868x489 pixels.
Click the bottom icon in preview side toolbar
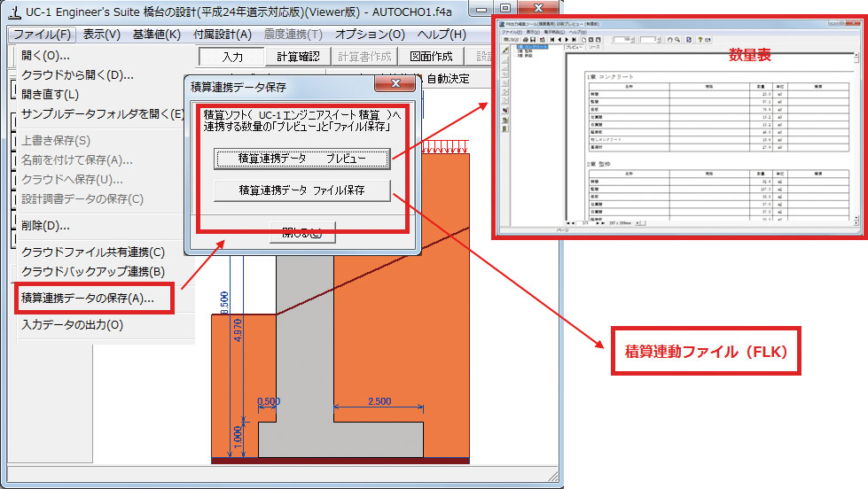[x=505, y=128]
